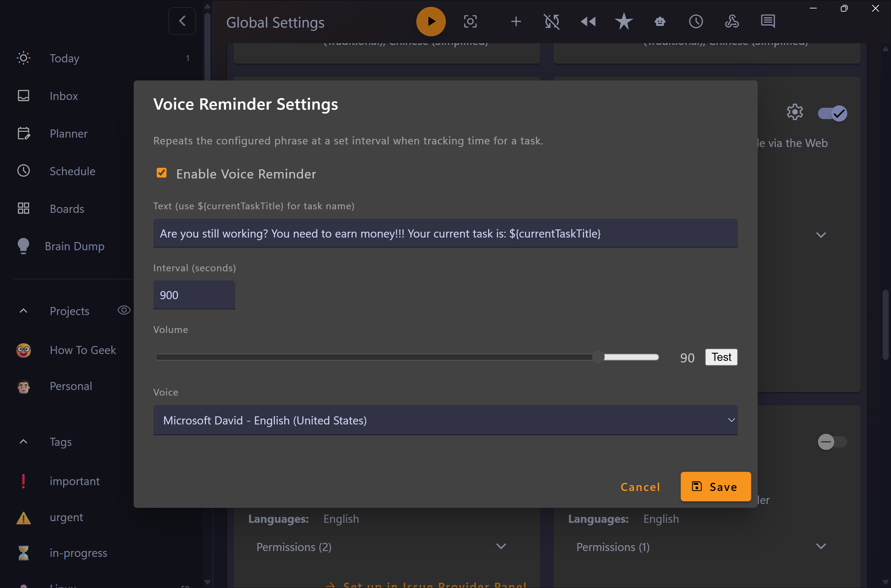Open the Brain Dump page
This screenshot has height=588, width=891.
click(x=75, y=246)
